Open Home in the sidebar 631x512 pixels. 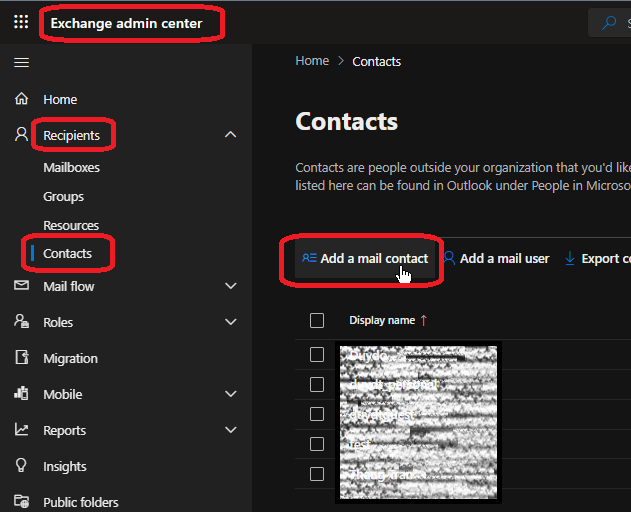(x=60, y=99)
